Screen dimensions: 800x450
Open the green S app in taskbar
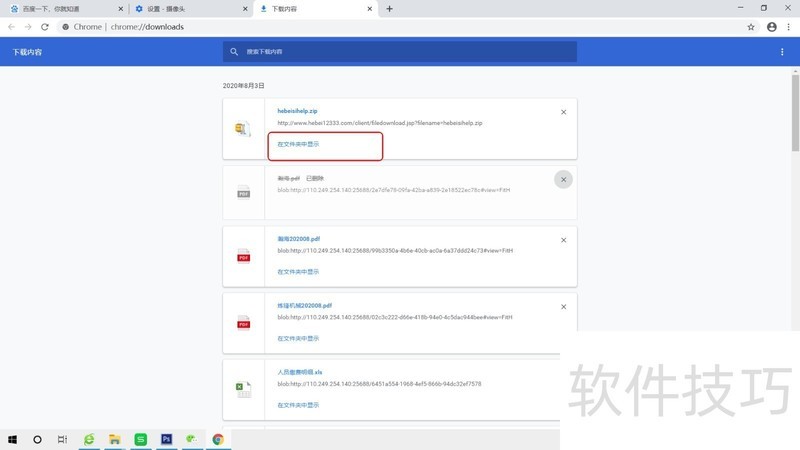click(140, 439)
